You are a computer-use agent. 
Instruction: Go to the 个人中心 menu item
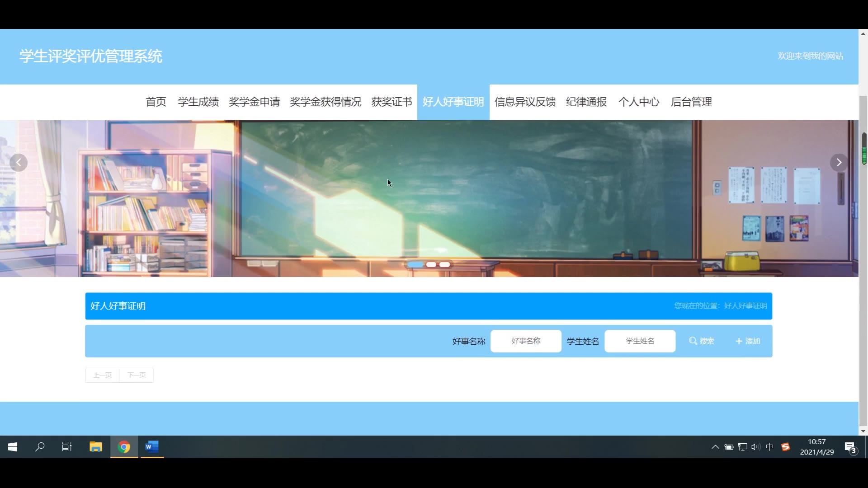[638, 102]
